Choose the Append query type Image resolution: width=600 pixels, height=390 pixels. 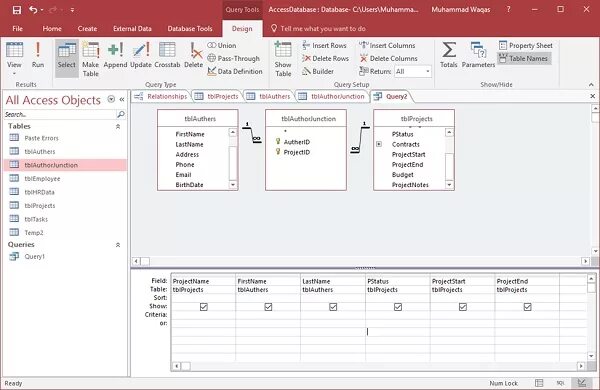pos(115,55)
